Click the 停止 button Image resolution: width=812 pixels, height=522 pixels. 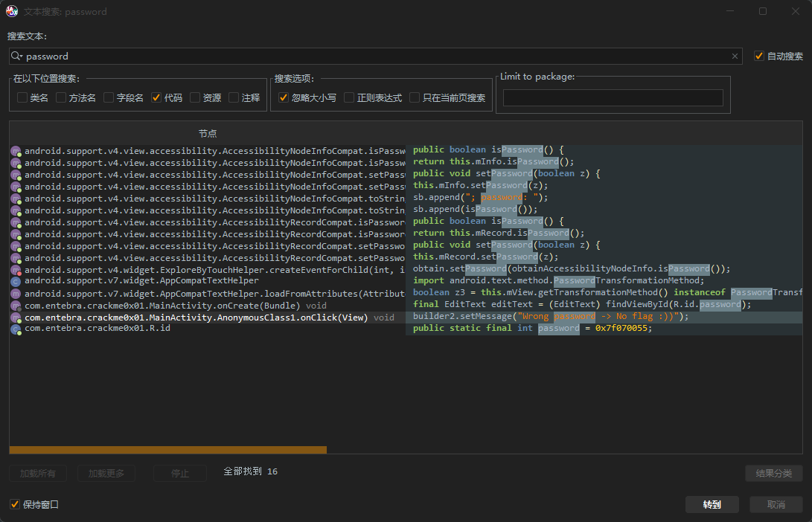pos(179,474)
